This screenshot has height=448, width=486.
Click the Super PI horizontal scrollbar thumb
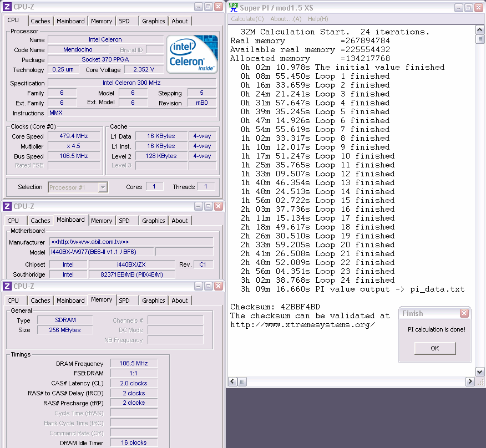(242, 381)
